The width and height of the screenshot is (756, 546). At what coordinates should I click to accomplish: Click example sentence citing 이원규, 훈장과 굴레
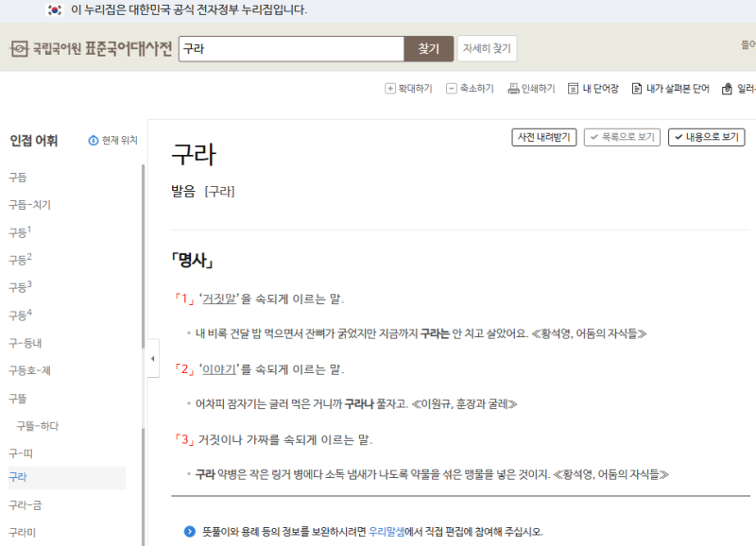pos(356,404)
